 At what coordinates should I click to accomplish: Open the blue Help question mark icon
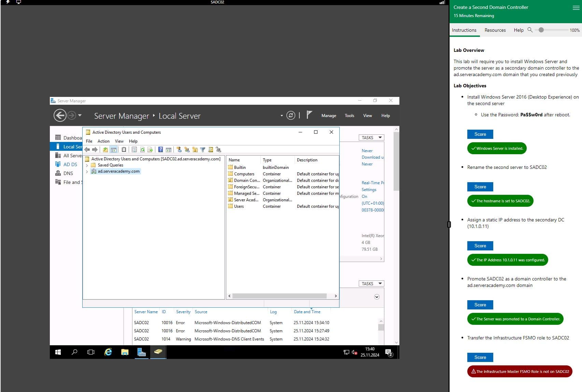click(x=160, y=150)
